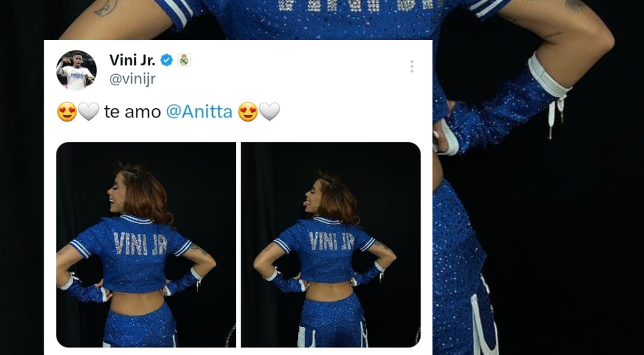This screenshot has width=644, height=355.
Task: Click the last white heart emoji in tweet
Action: pyautogui.click(x=269, y=111)
